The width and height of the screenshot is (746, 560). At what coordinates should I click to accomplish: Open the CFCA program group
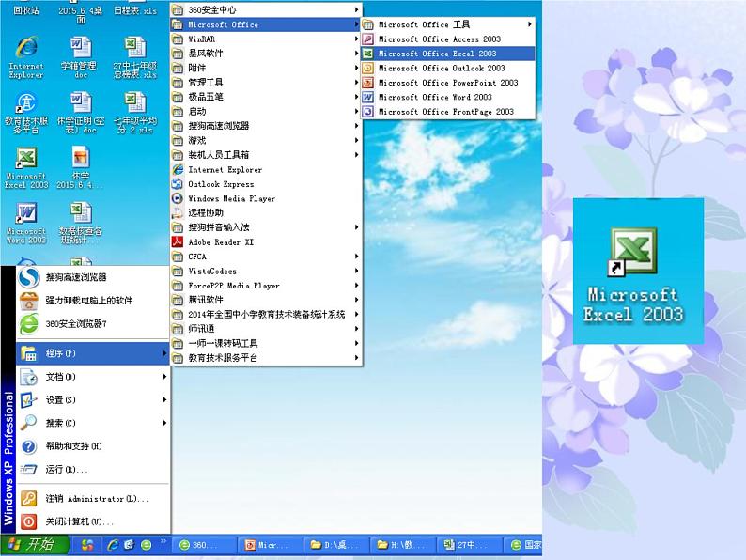click(x=266, y=257)
